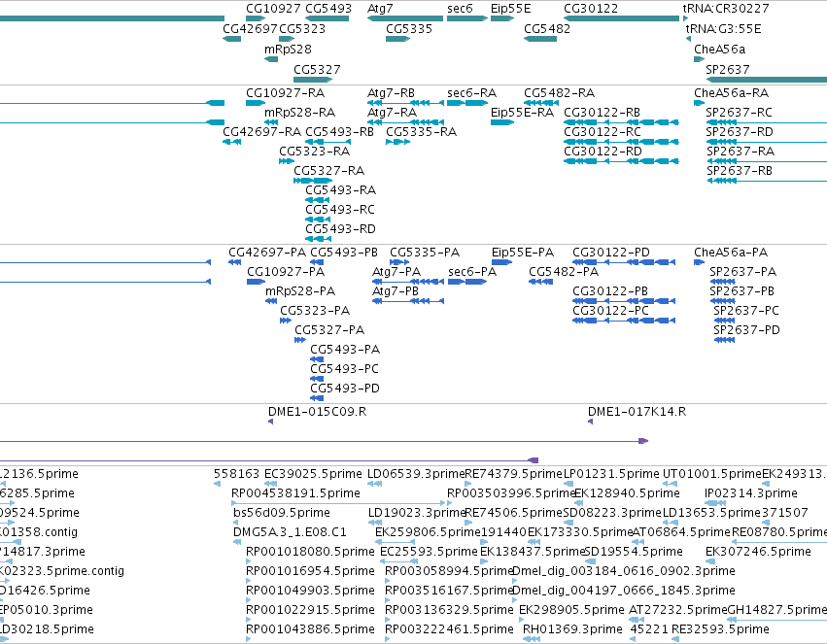Click transcript Atg7-RA label
Image resolution: width=827 pixels, height=644 pixels.
(x=392, y=113)
